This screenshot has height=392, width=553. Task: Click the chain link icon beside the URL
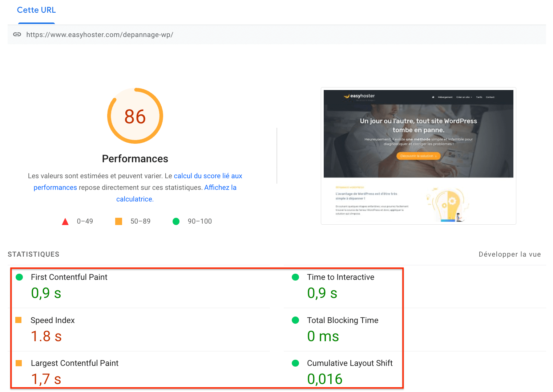pyautogui.click(x=17, y=34)
